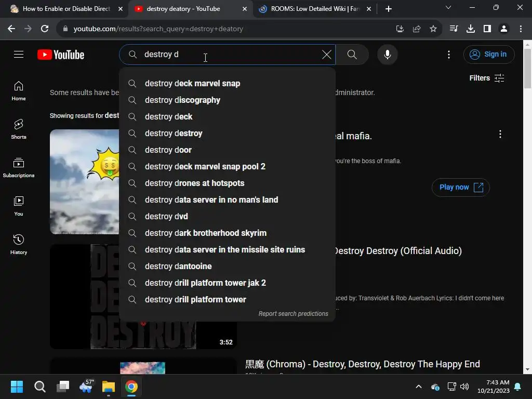The width and height of the screenshot is (532, 399).
Task: Click Chrome icon in taskbar
Action: (x=131, y=387)
